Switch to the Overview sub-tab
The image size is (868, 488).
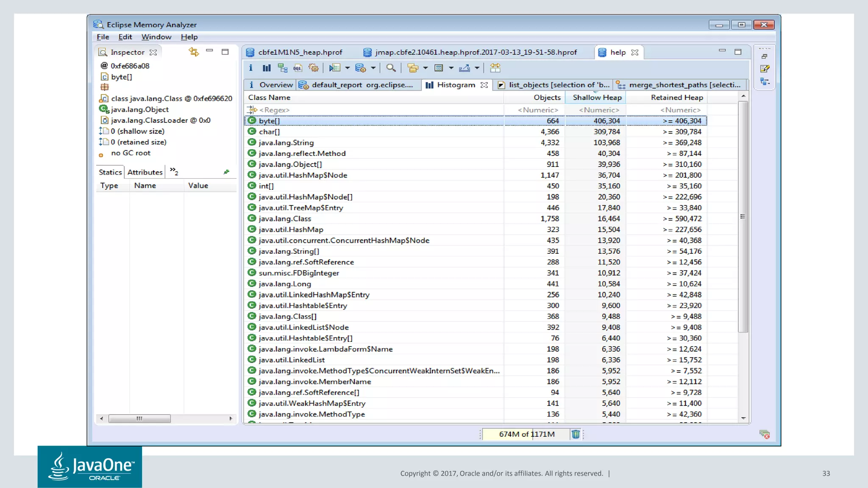[x=271, y=85]
